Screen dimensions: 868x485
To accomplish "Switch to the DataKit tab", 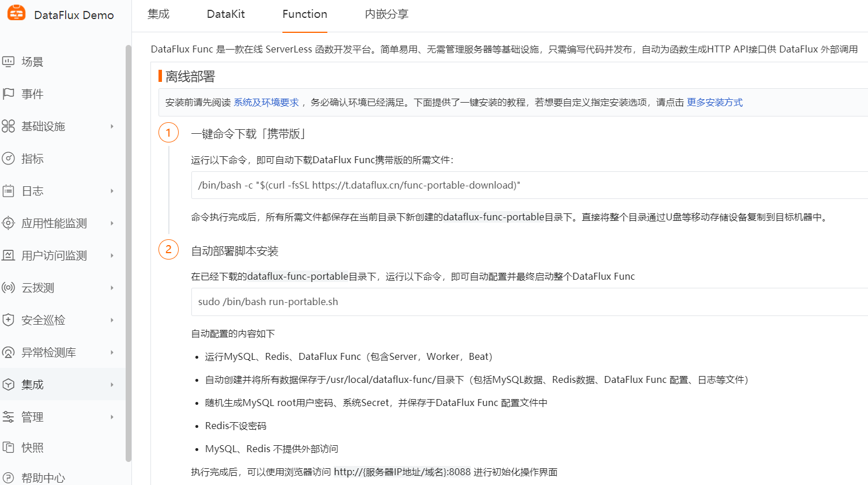I will 226,14.
